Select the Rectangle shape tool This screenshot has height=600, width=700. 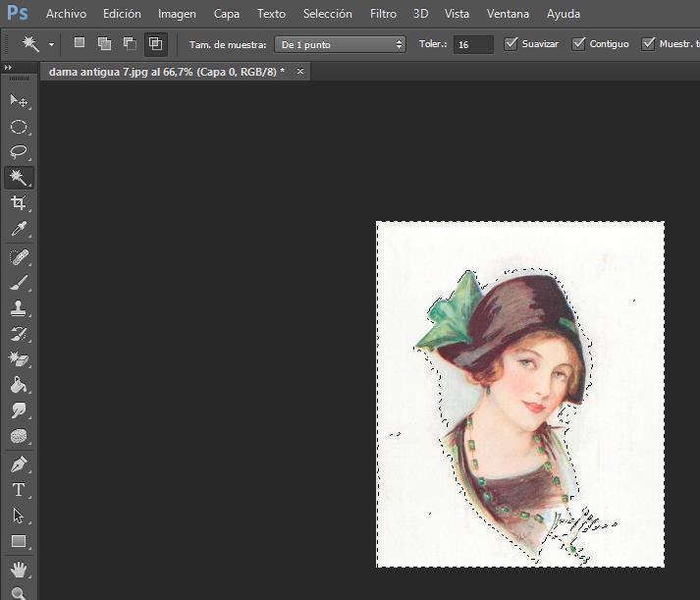(x=19, y=541)
